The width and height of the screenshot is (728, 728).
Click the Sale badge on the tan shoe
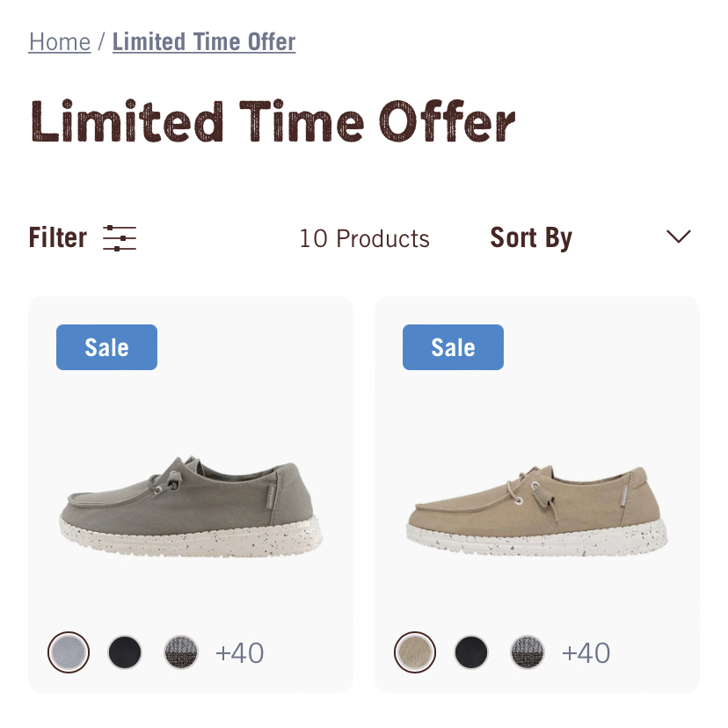click(453, 346)
